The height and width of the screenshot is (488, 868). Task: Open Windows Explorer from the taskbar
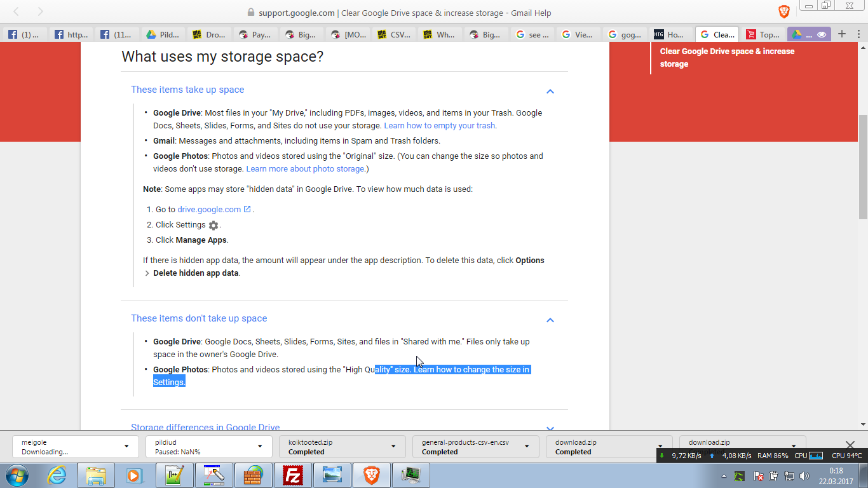point(96,475)
